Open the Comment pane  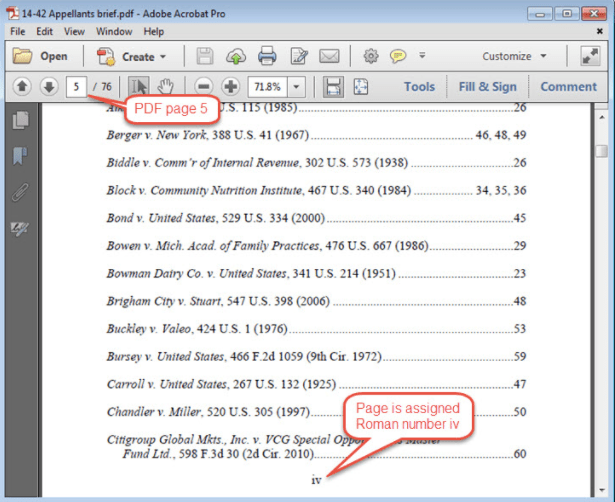tap(568, 87)
